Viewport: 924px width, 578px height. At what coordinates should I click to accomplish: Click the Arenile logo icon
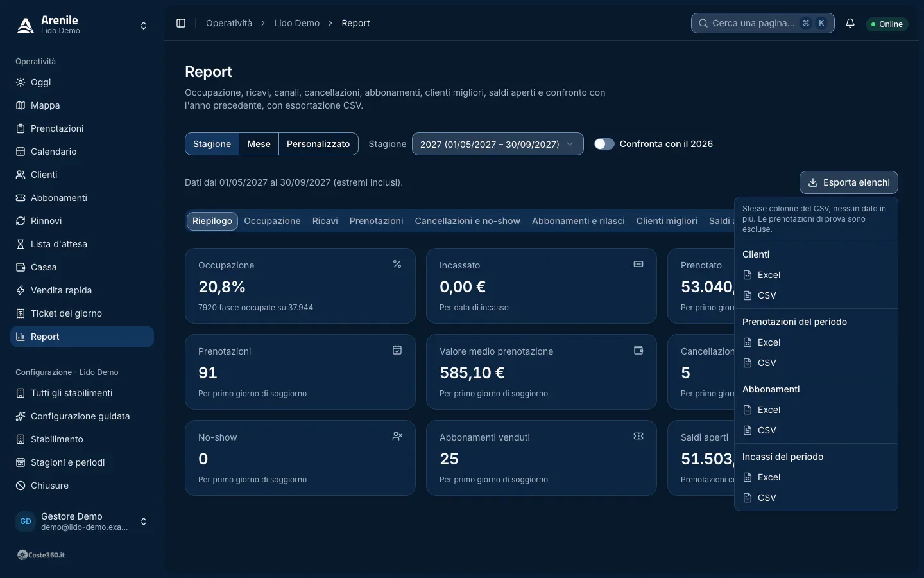[x=25, y=25]
